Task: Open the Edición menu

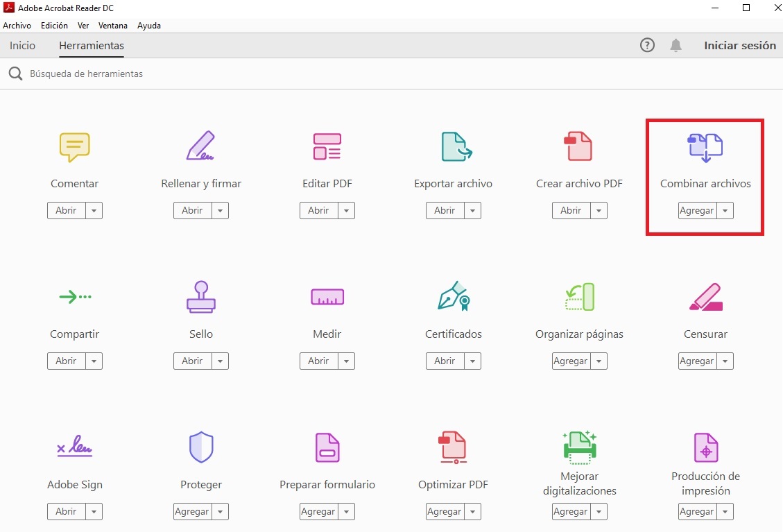Action: (54, 26)
